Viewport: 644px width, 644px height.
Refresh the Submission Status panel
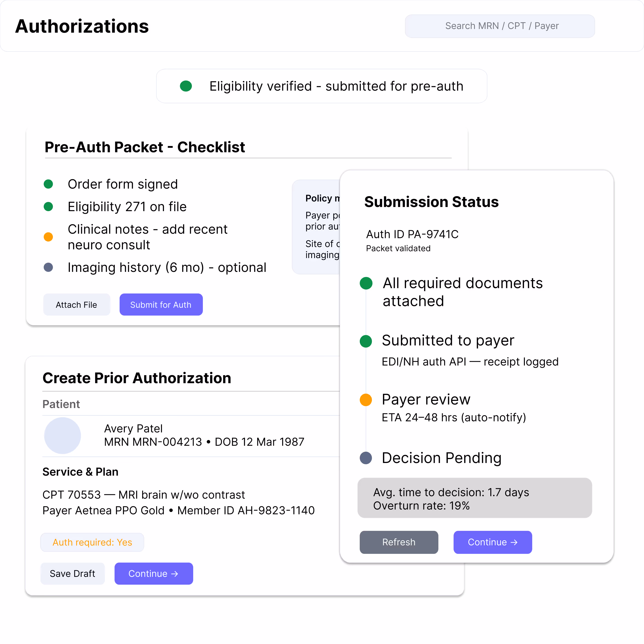tap(399, 542)
